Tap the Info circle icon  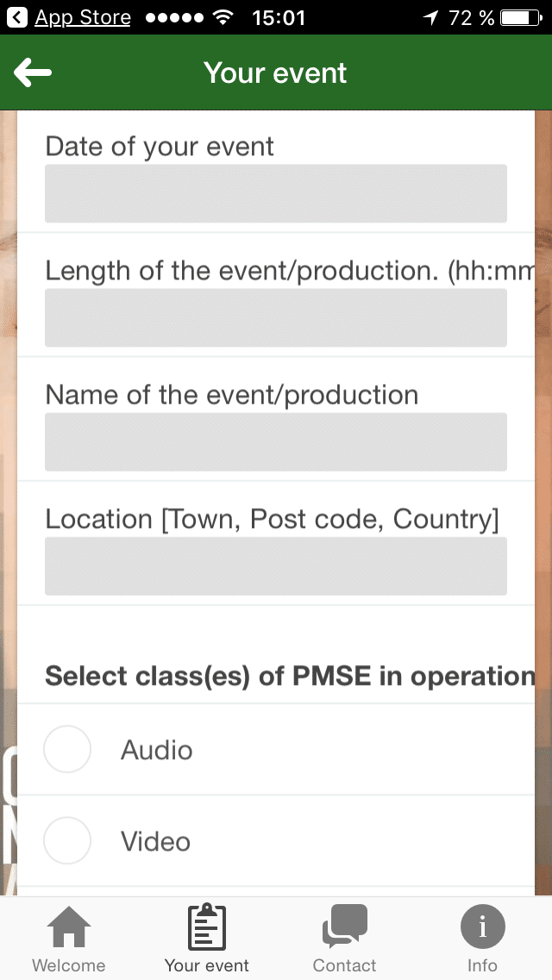[482, 927]
